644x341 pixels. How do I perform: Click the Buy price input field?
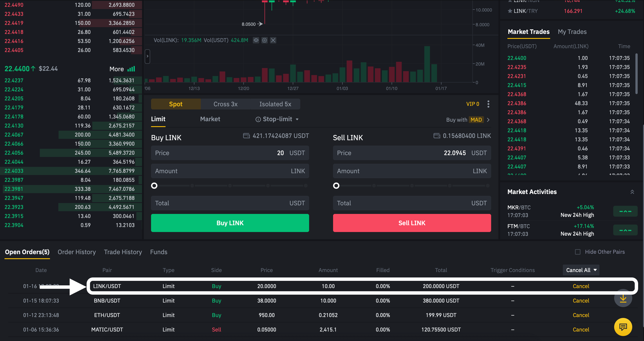(x=230, y=153)
